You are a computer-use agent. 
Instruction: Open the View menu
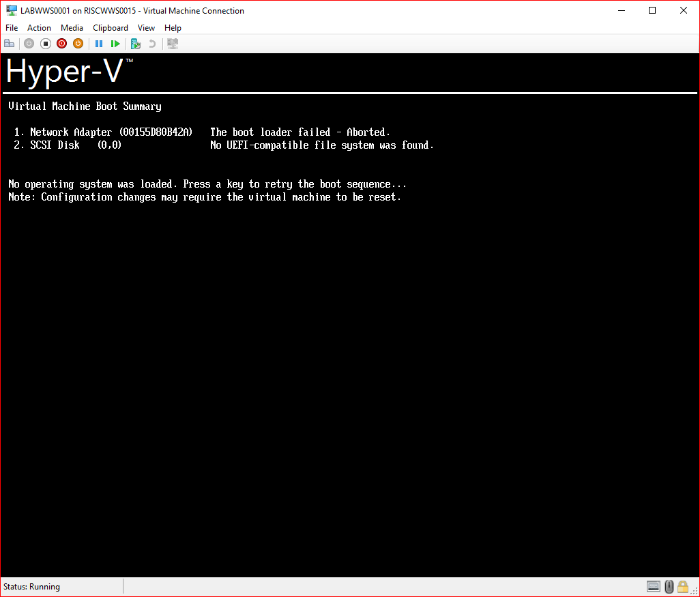point(146,28)
